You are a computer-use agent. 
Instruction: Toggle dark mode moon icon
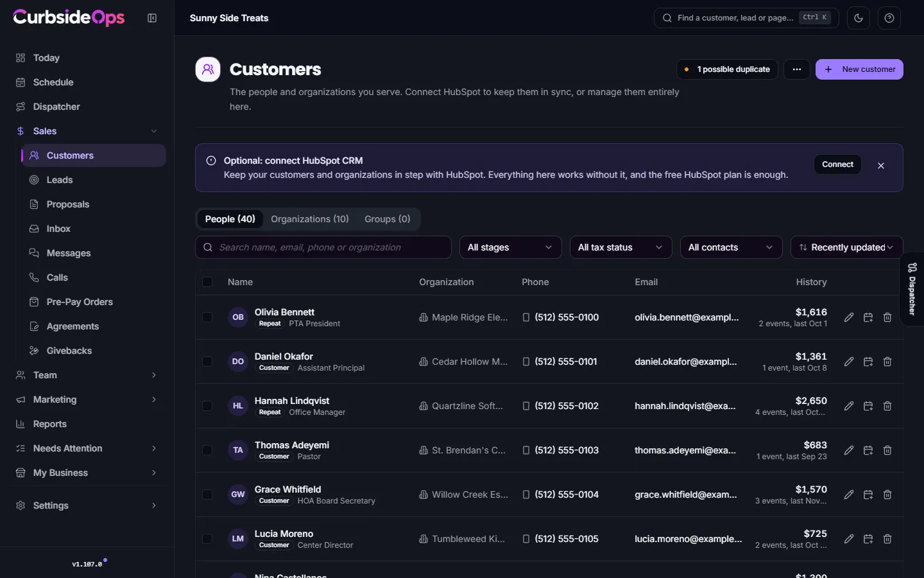(x=859, y=18)
